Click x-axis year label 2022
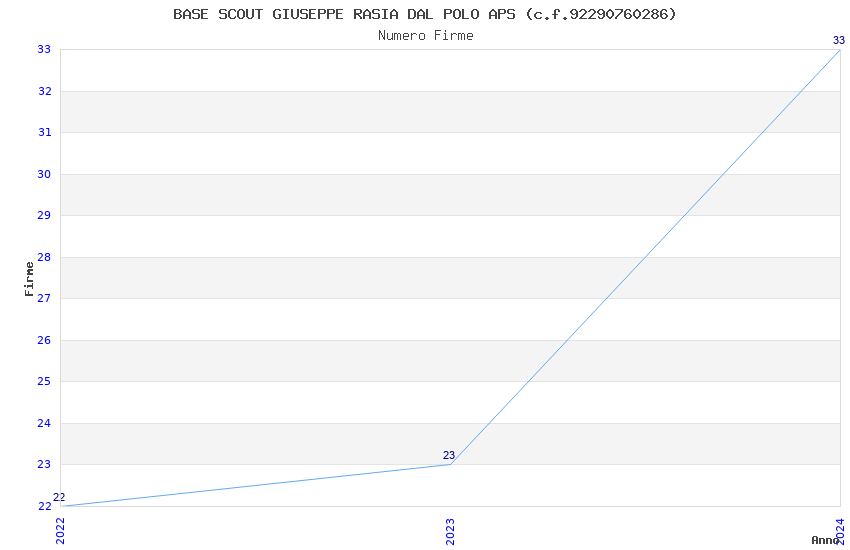850x550 pixels. (60, 531)
